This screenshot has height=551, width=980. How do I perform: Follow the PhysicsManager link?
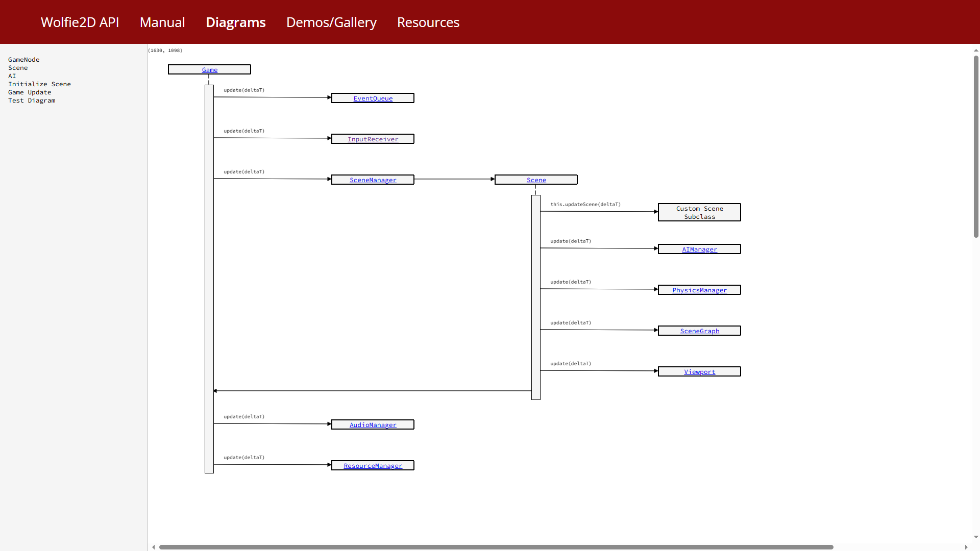(x=699, y=290)
